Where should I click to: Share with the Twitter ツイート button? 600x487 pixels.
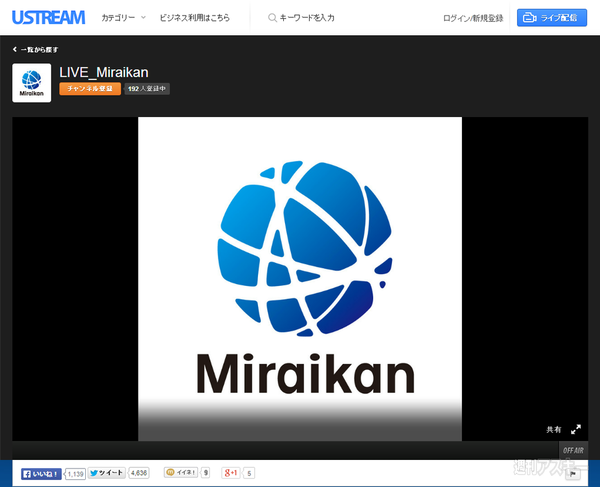pos(107,473)
